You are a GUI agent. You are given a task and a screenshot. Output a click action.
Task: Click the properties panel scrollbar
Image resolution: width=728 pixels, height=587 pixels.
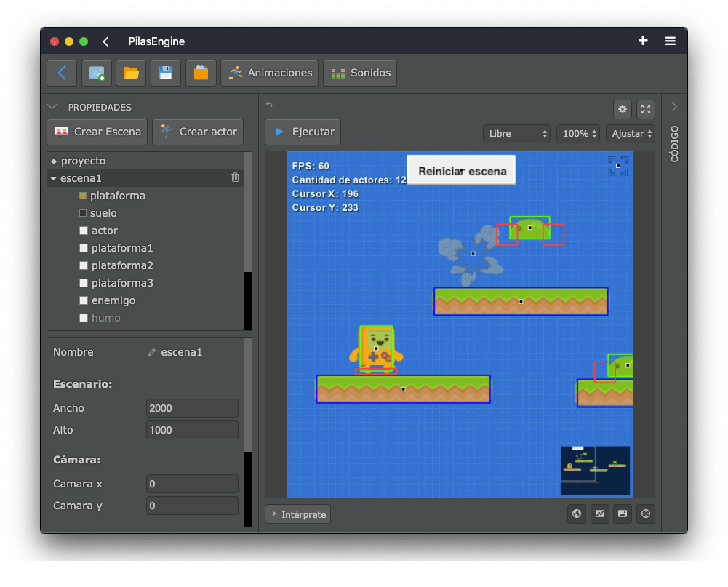pos(248,395)
